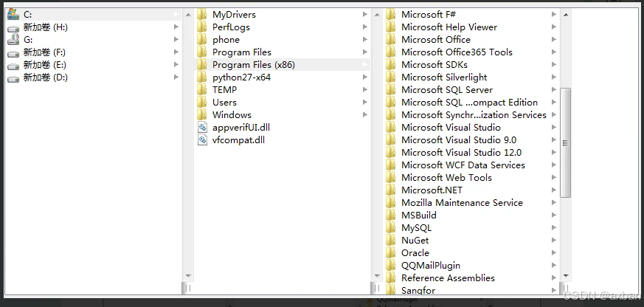This screenshot has width=644, height=307.
Task: Click the Windows folder icon
Action: (201, 114)
